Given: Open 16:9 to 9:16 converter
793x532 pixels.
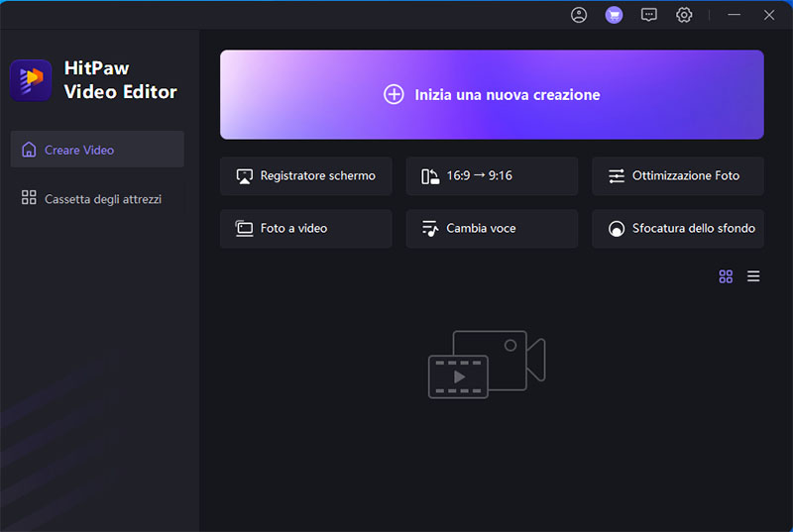Looking at the screenshot, I should pyautogui.click(x=492, y=176).
